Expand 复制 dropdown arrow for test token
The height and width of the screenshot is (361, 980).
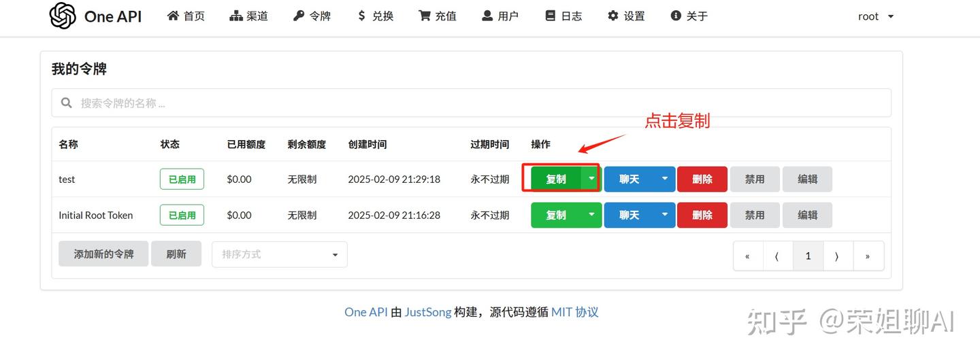591,179
